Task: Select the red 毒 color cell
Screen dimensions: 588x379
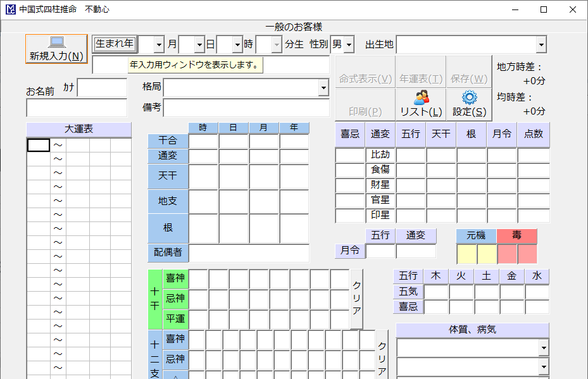Action: pyautogui.click(x=507, y=254)
